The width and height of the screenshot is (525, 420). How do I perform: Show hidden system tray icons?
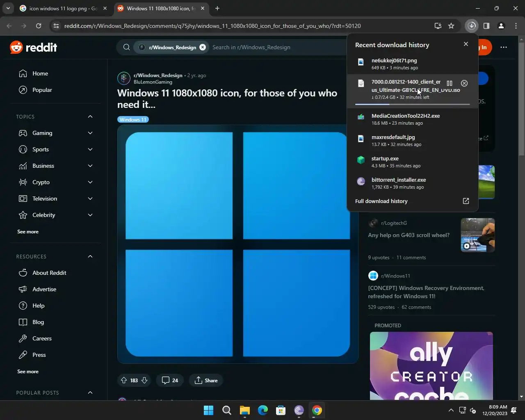(x=451, y=410)
